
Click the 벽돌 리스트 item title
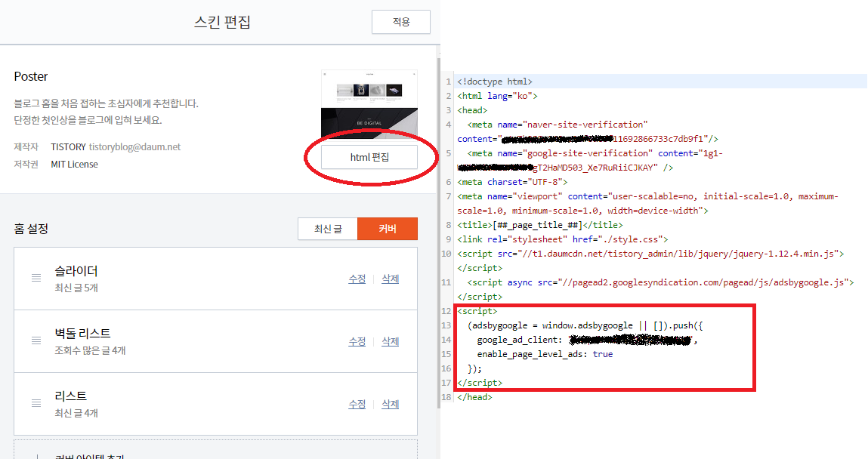tap(82, 334)
